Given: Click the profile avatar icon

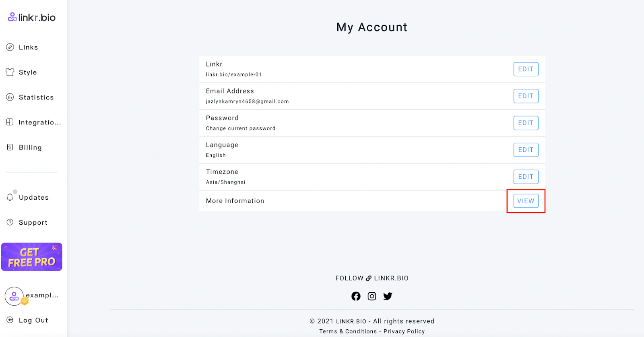Looking at the screenshot, I should pos(14,296).
